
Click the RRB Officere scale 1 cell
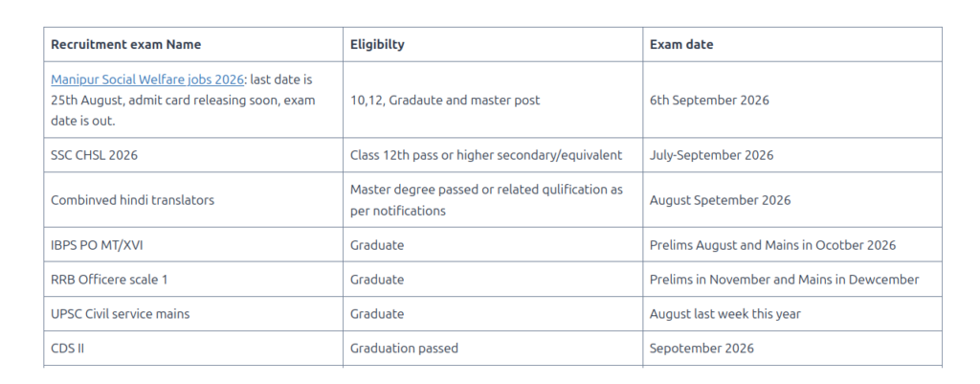point(193,280)
